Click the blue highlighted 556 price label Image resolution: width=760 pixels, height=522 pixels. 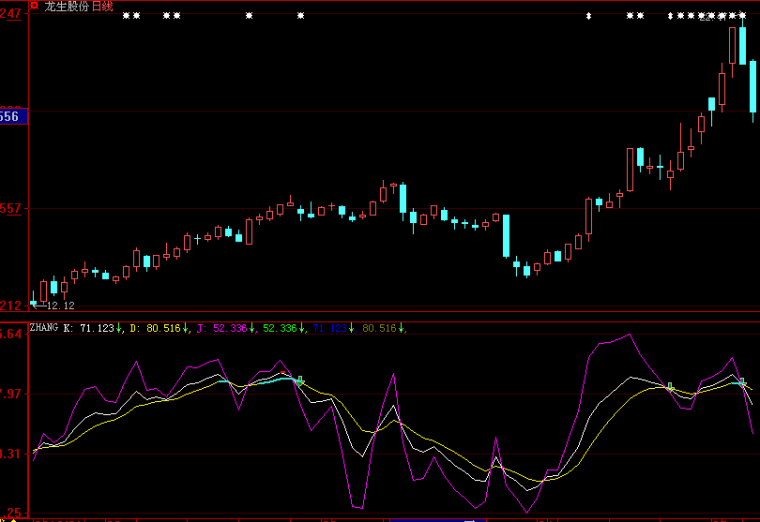12,117
